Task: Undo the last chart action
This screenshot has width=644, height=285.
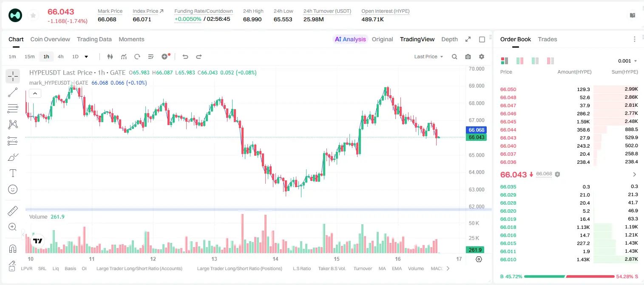Action: click(x=185, y=57)
